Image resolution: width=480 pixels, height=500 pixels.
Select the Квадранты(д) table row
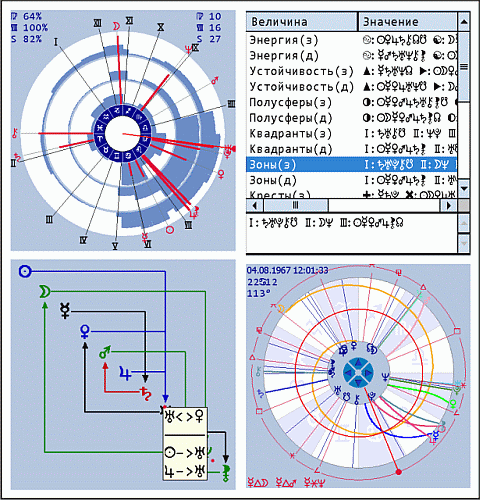pyautogui.click(x=352, y=149)
